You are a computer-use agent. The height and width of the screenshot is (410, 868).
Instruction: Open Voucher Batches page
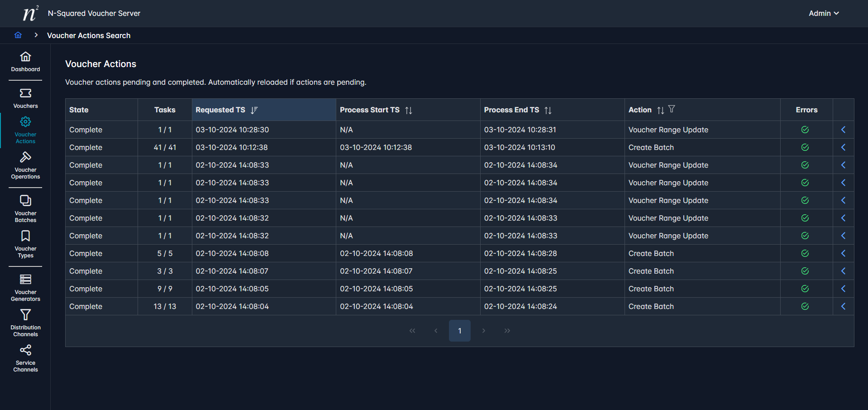25,208
